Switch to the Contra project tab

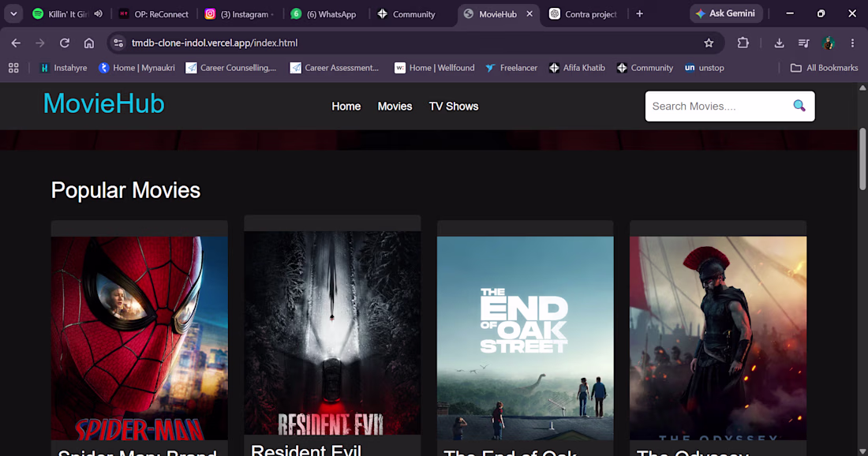pyautogui.click(x=585, y=14)
